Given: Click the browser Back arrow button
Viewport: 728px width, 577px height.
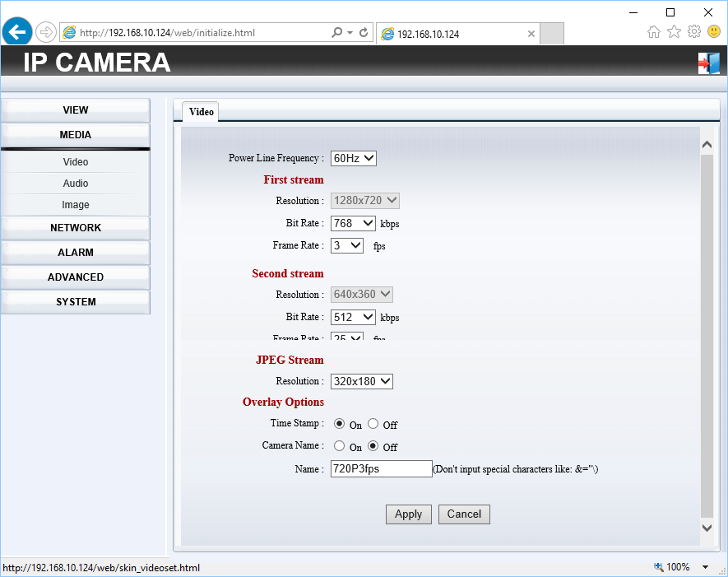Looking at the screenshot, I should pyautogui.click(x=17, y=32).
